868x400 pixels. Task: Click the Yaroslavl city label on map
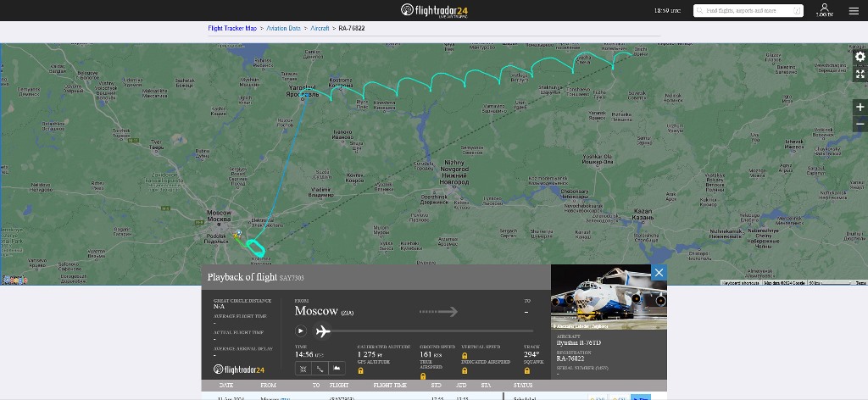[x=303, y=92]
